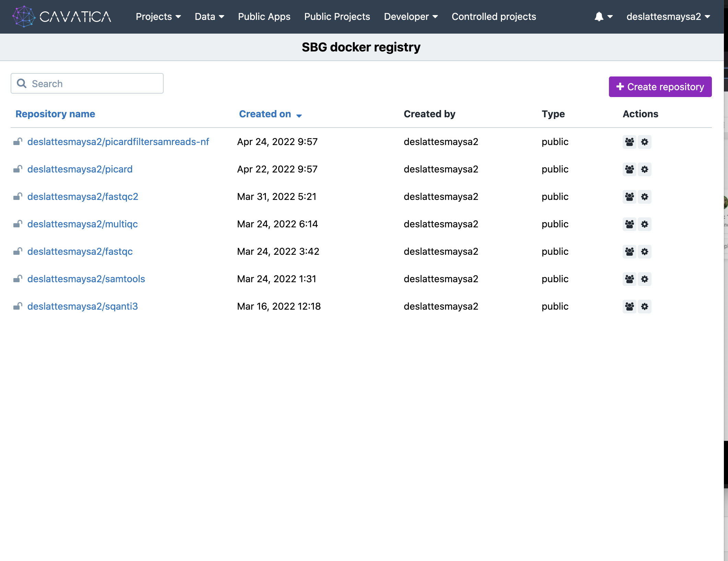Viewport: 728px width, 561px height.
Task: Open Controlled projects menu item
Action: click(x=493, y=16)
